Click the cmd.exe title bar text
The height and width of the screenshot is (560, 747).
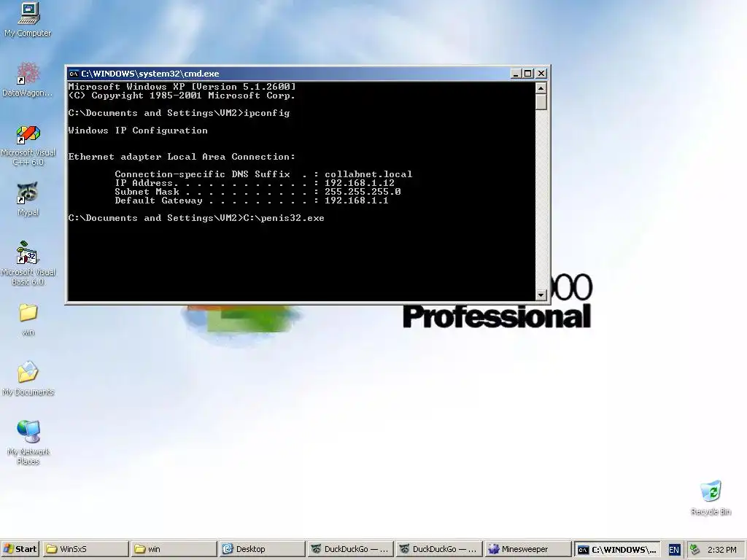150,74
